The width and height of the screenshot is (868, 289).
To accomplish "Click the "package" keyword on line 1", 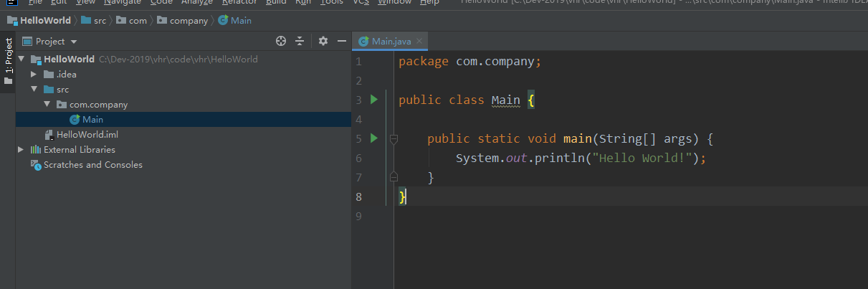I will click(x=424, y=62).
